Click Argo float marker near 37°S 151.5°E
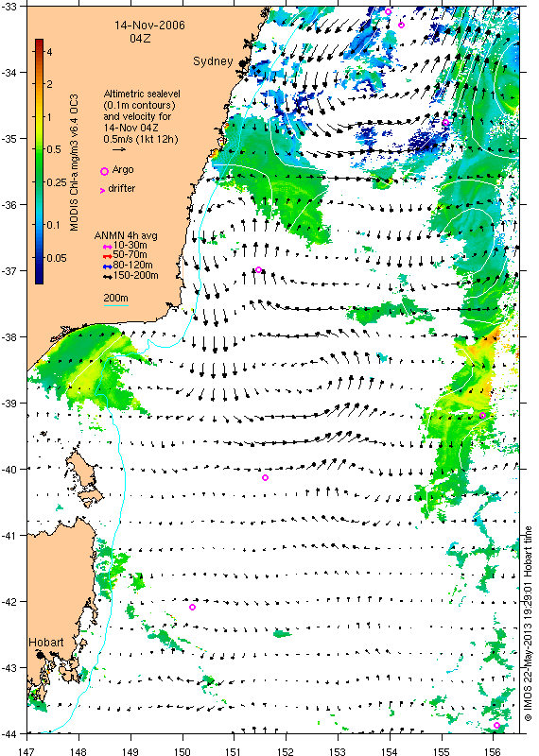This screenshot has width=539, height=756. point(259,269)
